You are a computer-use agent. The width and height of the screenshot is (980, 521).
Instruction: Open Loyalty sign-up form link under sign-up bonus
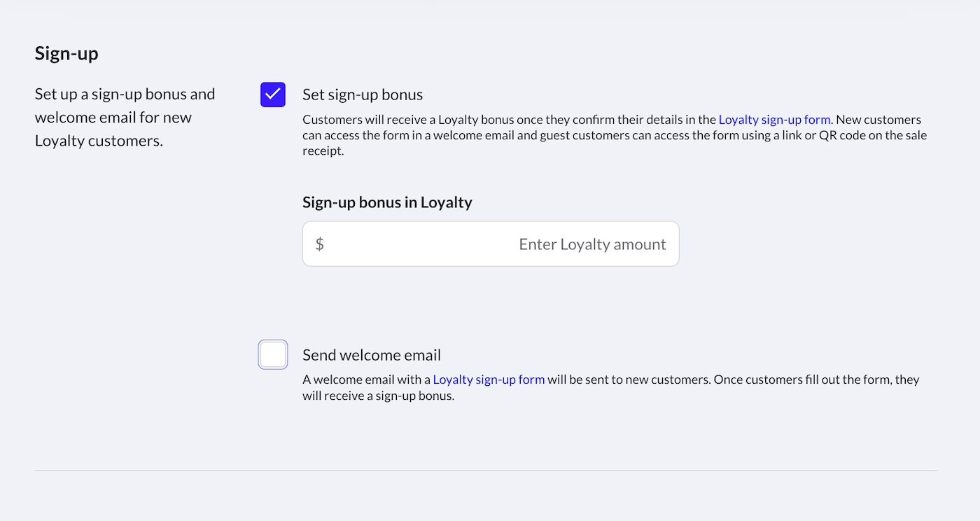pyautogui.click(x=774, y=120)
